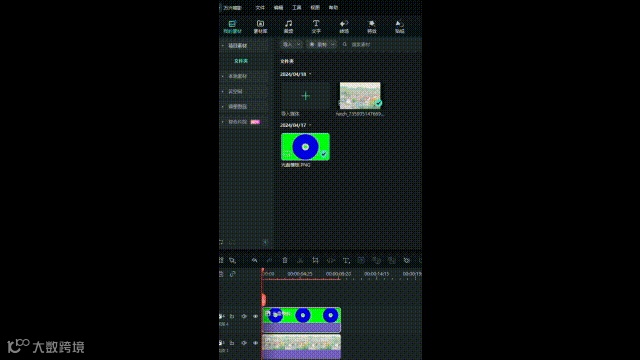
Task: Select the highlighted 文件夹 item in sidebar
Action: (x=241, y=61)
